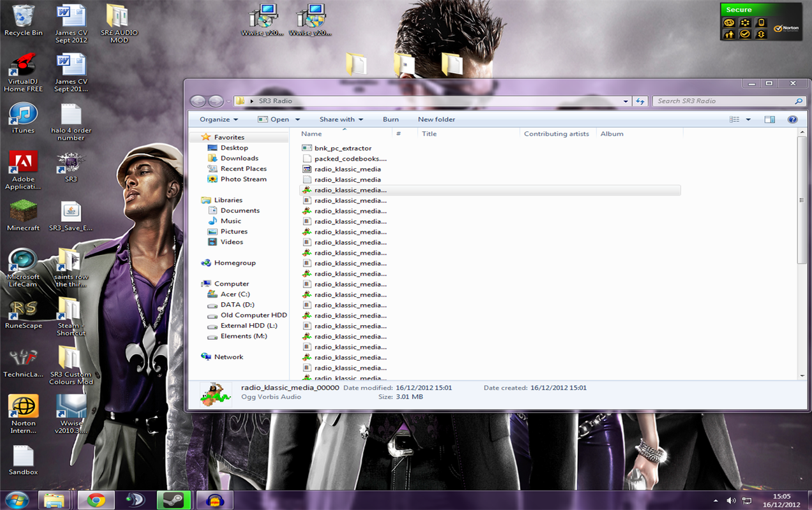The height and width of the screenshot is (510, 812).
Task: Sort by the Title column
Action: 469,134
